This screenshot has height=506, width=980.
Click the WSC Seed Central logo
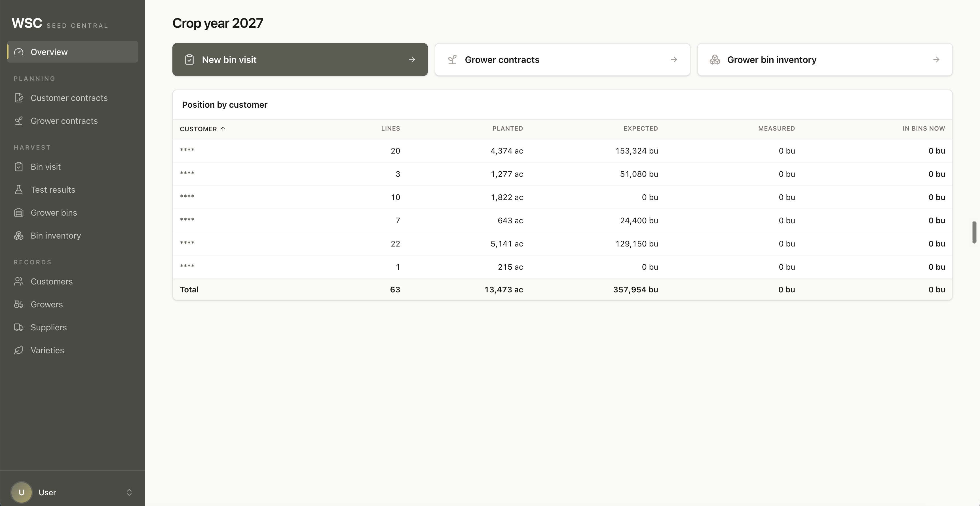(x=60, y=24)
